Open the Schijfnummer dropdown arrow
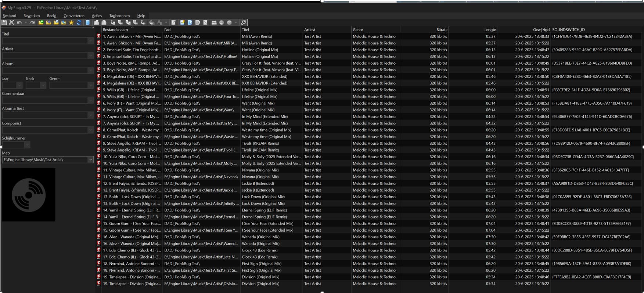Viewport: 644px width, 293px height. pyautogui.click(x=27, y=145)
